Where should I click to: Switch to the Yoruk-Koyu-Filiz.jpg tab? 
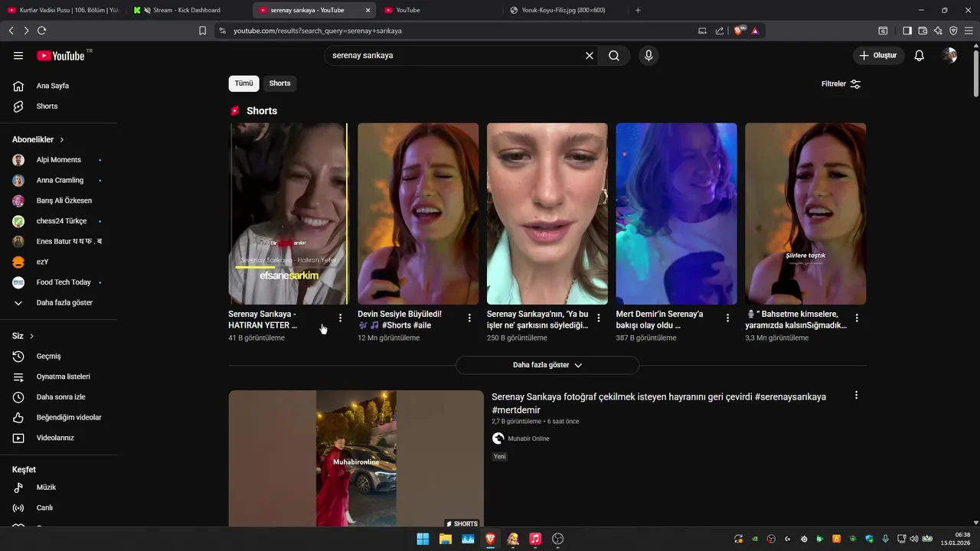tap(563, 10)
